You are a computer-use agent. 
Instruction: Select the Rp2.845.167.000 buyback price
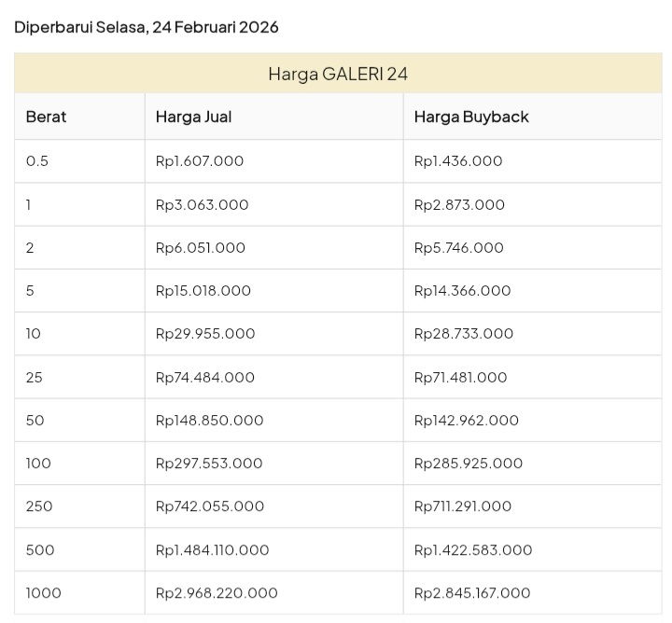click(x=472, y=592)
